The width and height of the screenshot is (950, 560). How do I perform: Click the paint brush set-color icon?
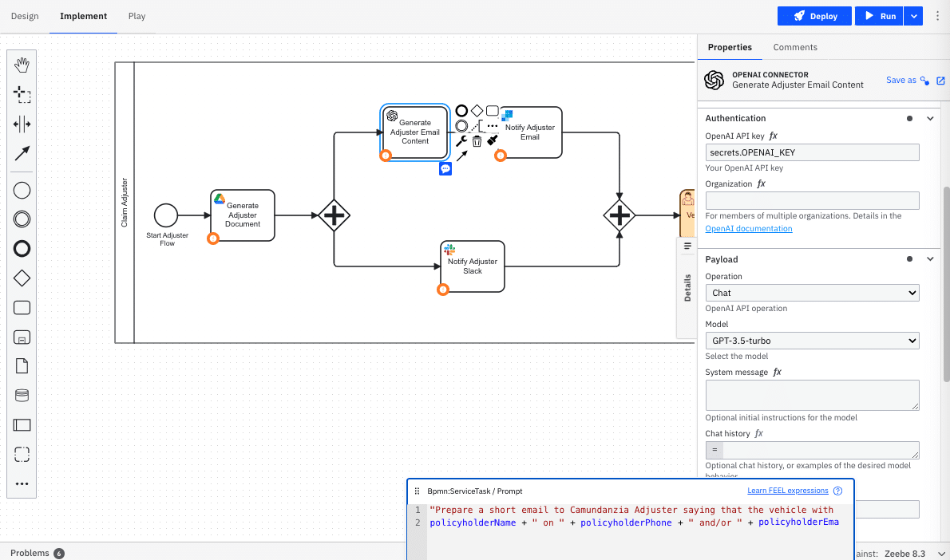493,140
